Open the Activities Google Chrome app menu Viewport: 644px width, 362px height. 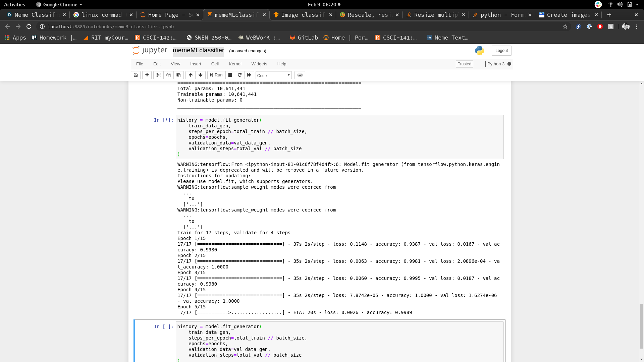(59, 4)
